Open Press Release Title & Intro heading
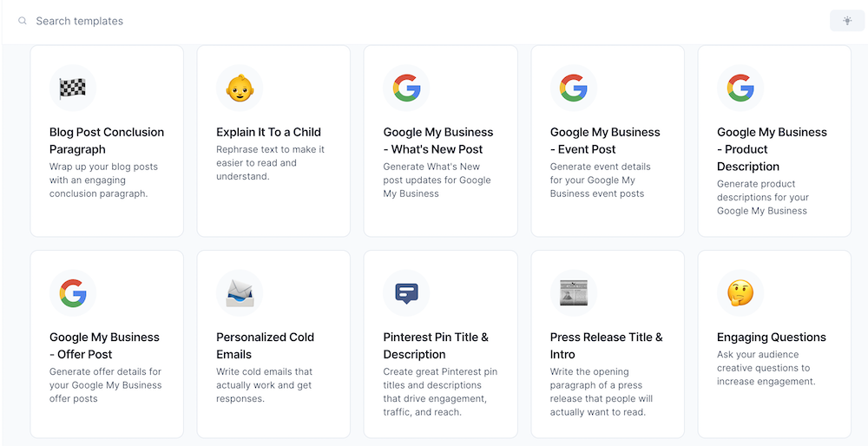868x446 pixels. tap(606, 346)
